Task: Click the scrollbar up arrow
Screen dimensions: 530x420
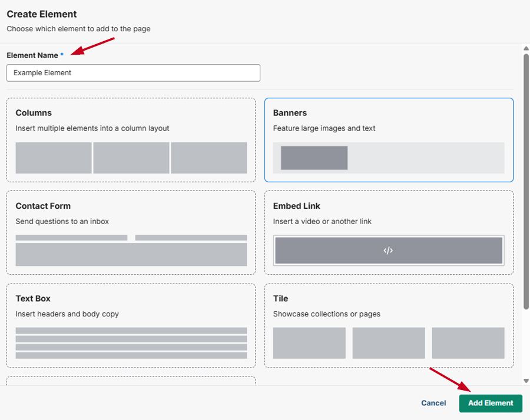Action: coord(526,48)
